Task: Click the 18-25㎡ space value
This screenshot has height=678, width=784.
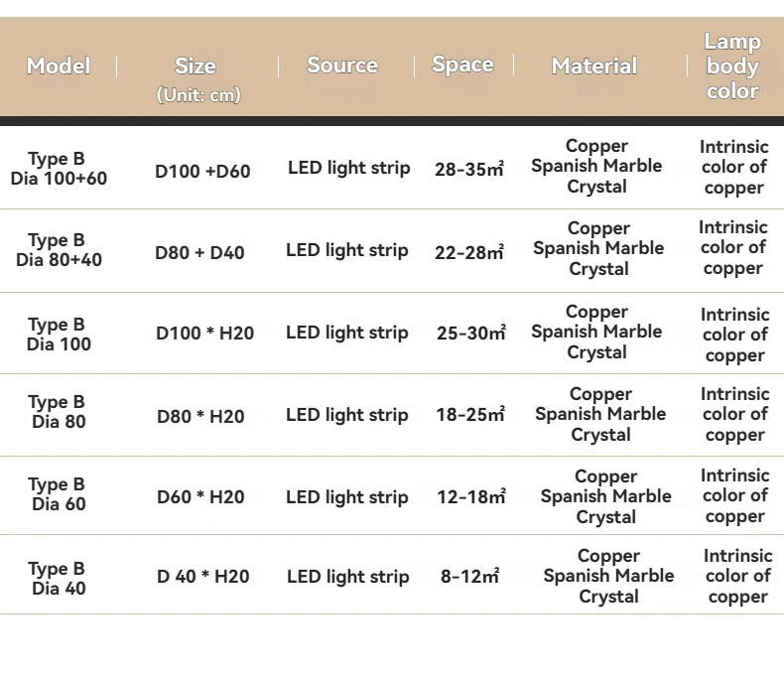Action: point(470,415)
